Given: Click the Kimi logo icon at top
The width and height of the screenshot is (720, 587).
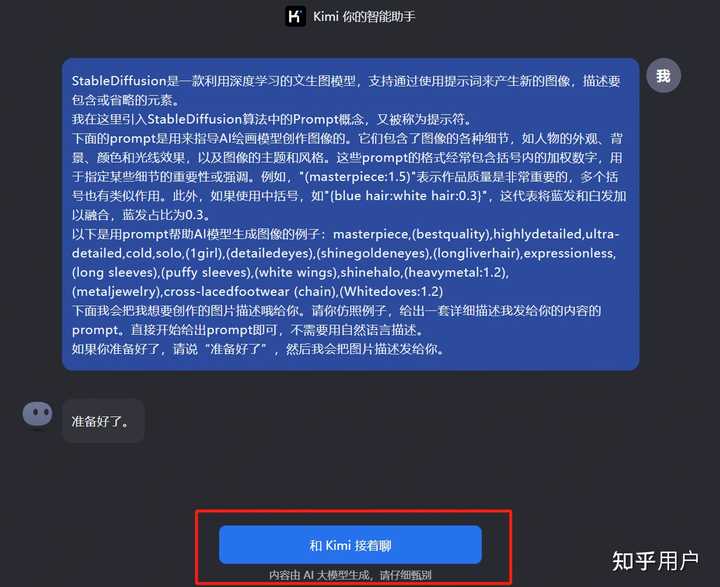Looking at the screenshot, I should [x=295, y=17].
